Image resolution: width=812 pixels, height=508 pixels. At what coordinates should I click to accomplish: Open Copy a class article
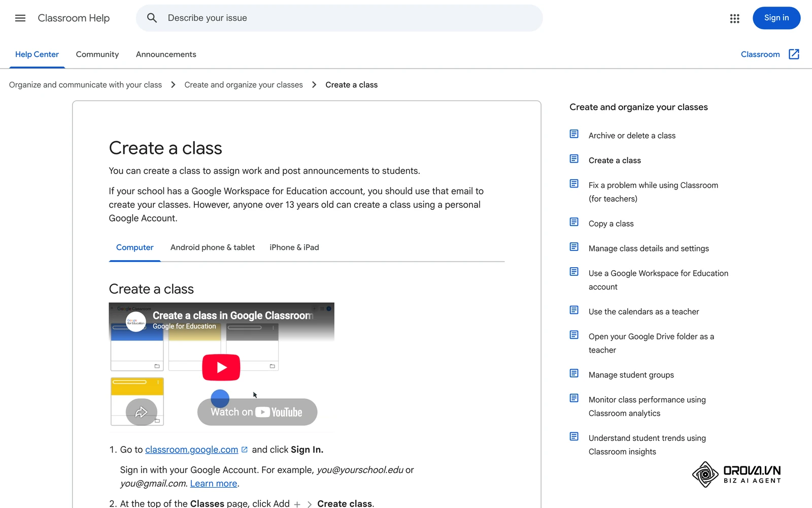point(611,224)
